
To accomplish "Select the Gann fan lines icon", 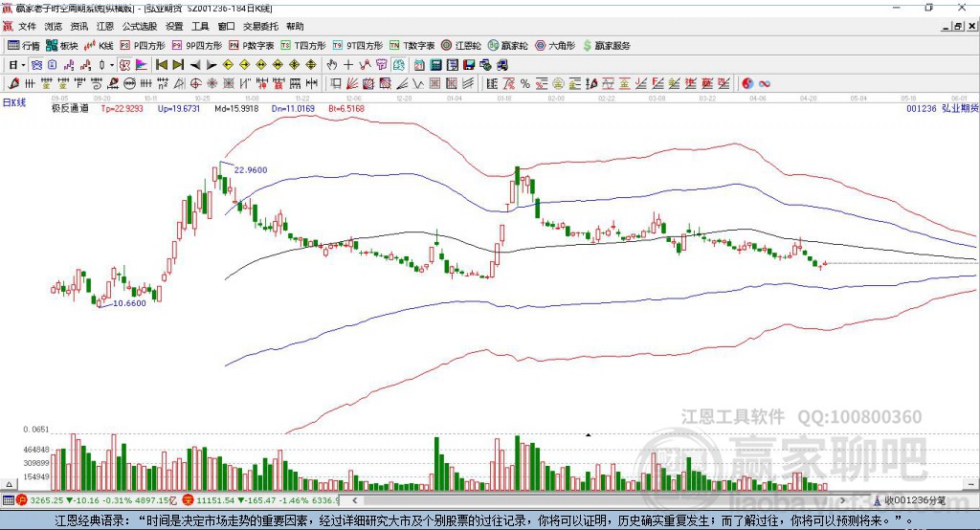I will click(x=352, y=84).
